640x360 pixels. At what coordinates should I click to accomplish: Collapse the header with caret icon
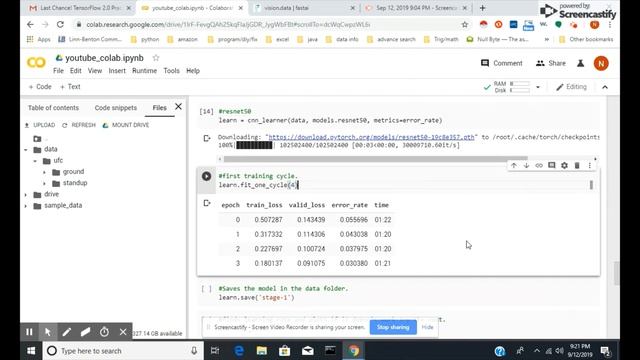tap(604, 87)
